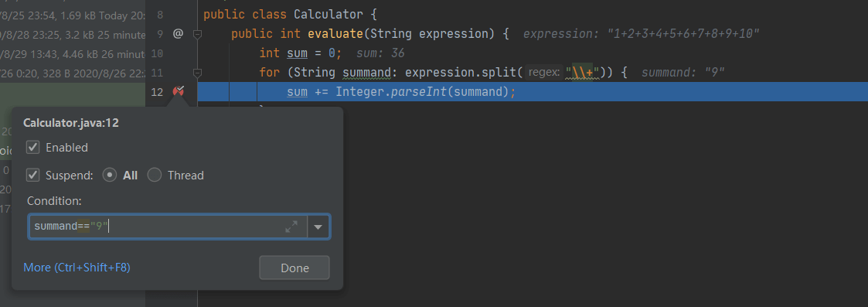This screenshot has height=307, width=868.
Task: Click the conditional breakpoint icon on line 12
Action: point(178,91)
